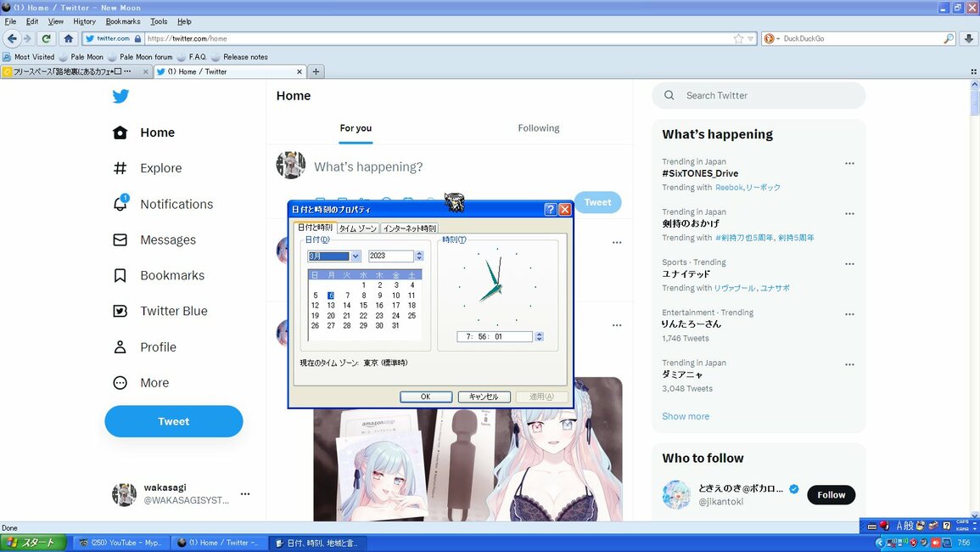Open the browser downloads arrow icon
The height and width of the screenshot is (552, 980).
click(x=969, y=38)
